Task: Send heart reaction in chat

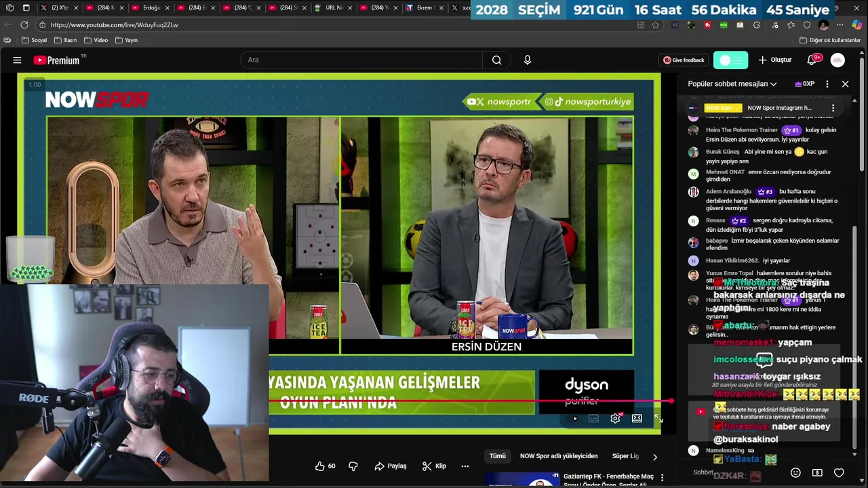Action: 839,472
